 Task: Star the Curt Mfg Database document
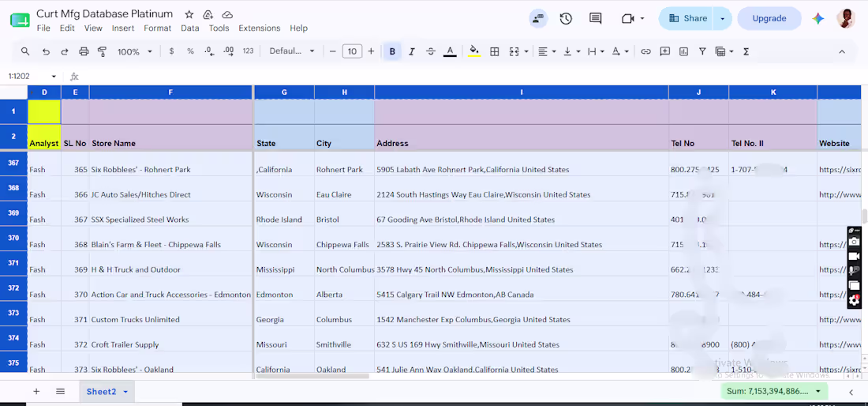point(189,14)
